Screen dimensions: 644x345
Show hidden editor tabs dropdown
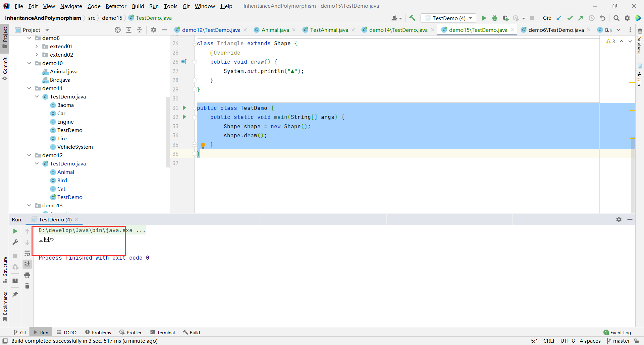(619, 30)
